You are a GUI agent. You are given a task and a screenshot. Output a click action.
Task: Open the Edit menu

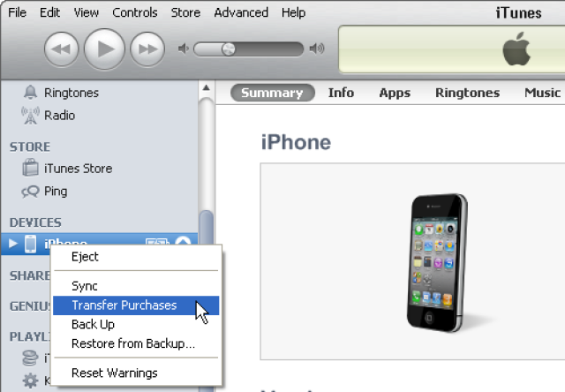(49, 12)
